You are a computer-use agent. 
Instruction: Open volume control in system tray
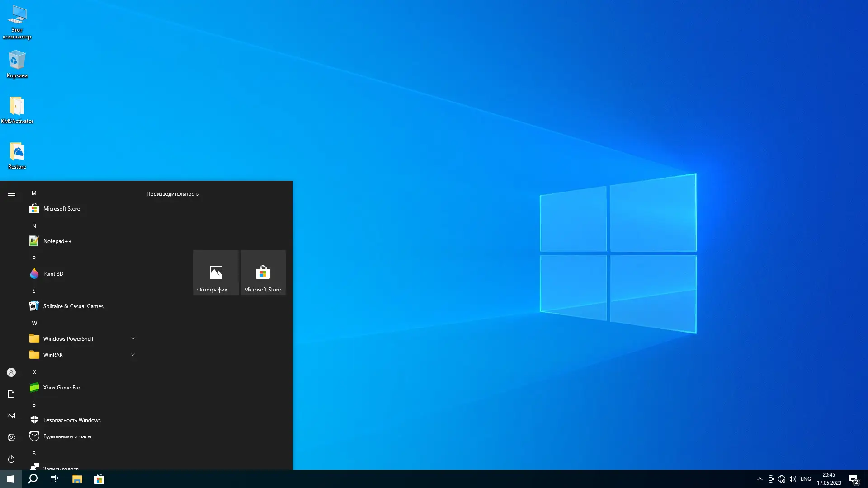pos(793,479)
